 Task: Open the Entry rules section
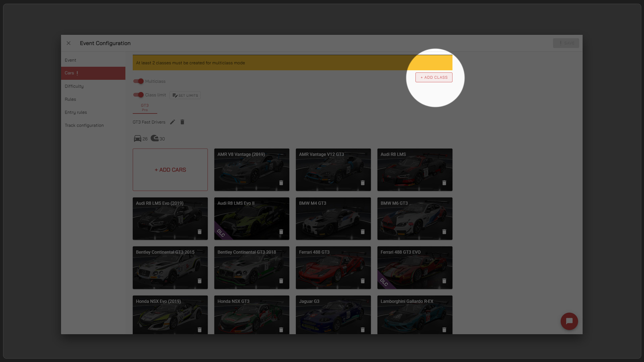(76, 112)
